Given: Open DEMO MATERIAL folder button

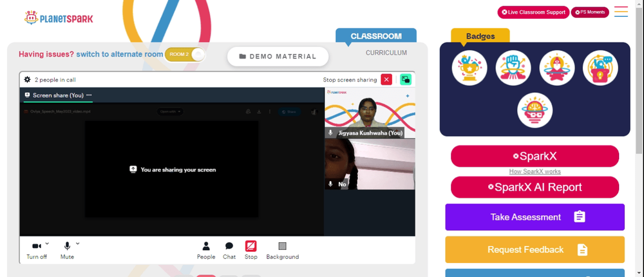Looking at the screenshot, I should pos(278,56).
